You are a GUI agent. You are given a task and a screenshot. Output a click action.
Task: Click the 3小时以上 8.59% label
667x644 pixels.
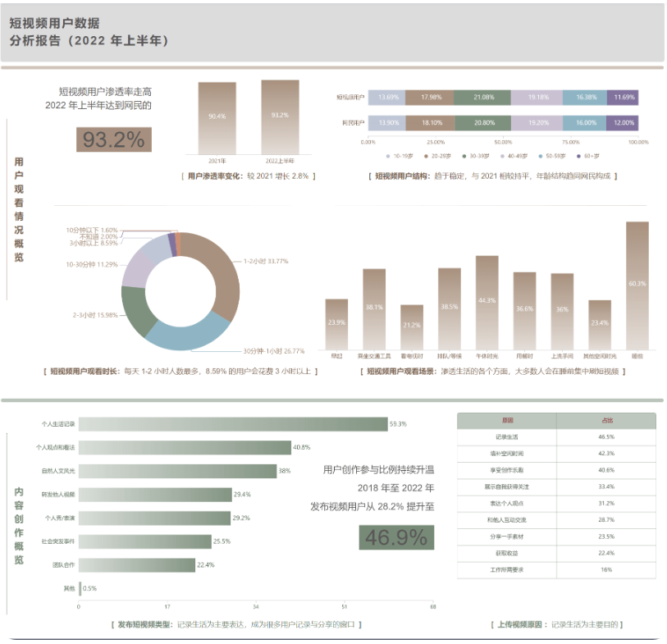click(94, 244)
